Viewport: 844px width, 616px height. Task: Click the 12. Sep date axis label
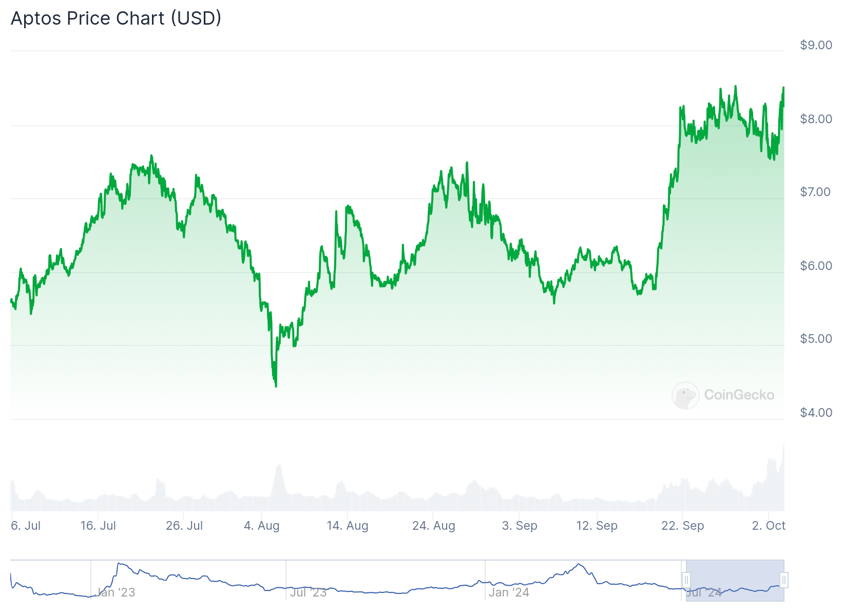pyautogui.click(x=597, y=526)
